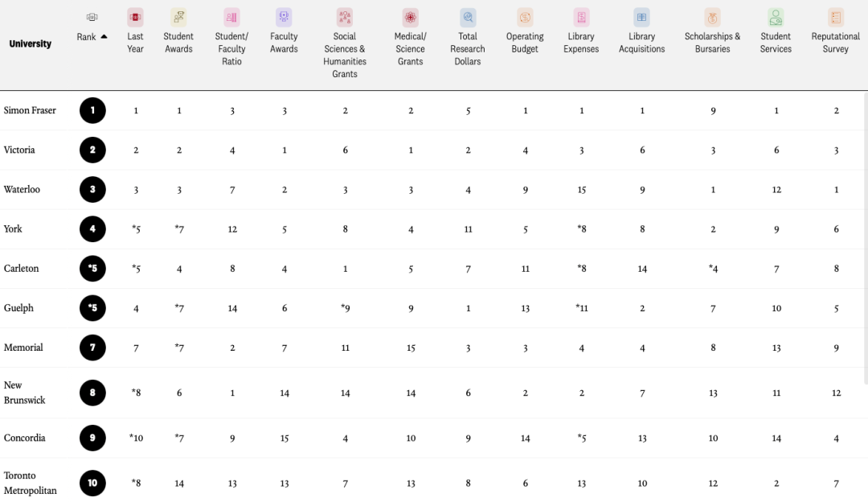Click the vertical scrollbar on right

[x=866, y=238]
